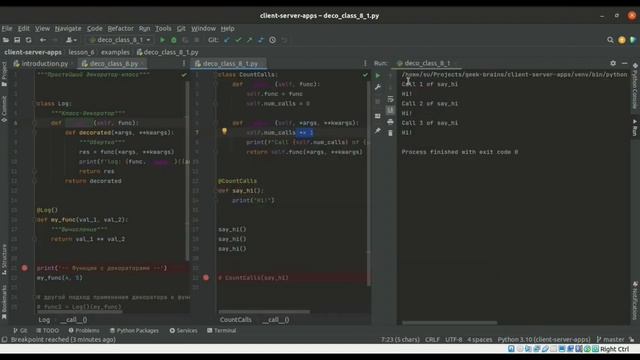Open the Terminal tool window
This screenshot has width=640, height=360.
[222, 331]
